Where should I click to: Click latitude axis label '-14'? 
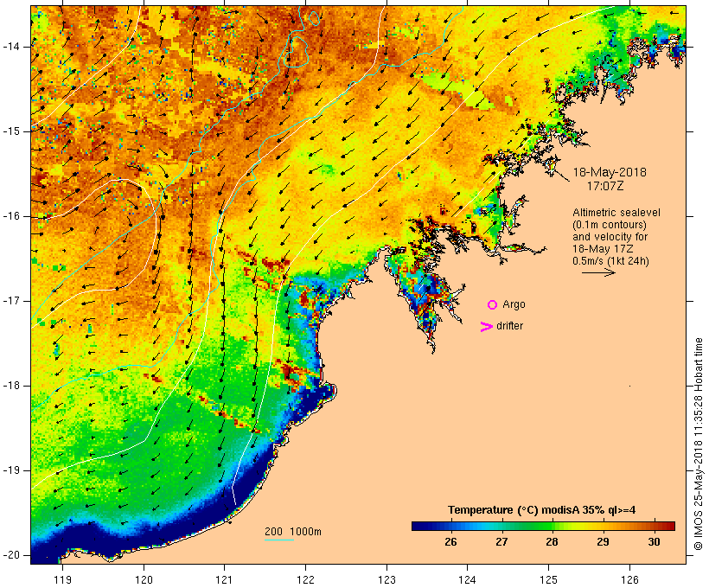coord(11,47)
